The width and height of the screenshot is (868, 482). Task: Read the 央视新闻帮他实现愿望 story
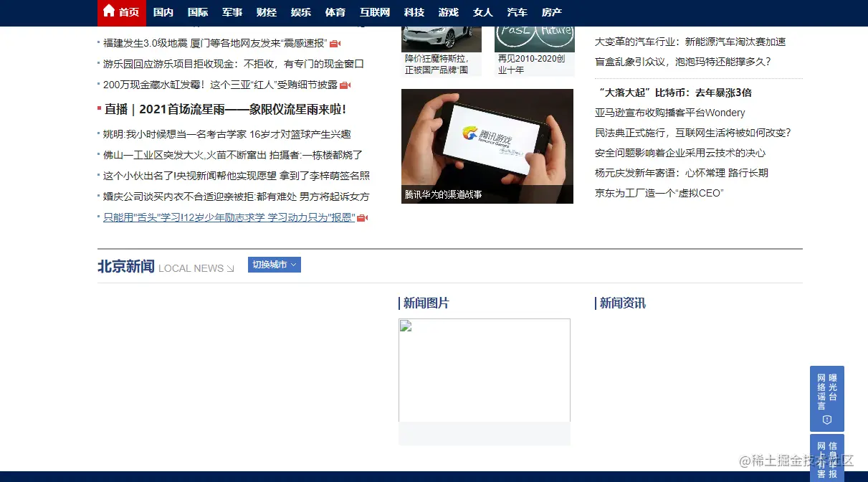coord(237,176)
